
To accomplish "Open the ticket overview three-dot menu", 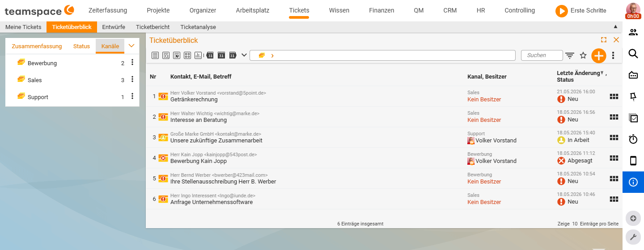I will point(613,55).
